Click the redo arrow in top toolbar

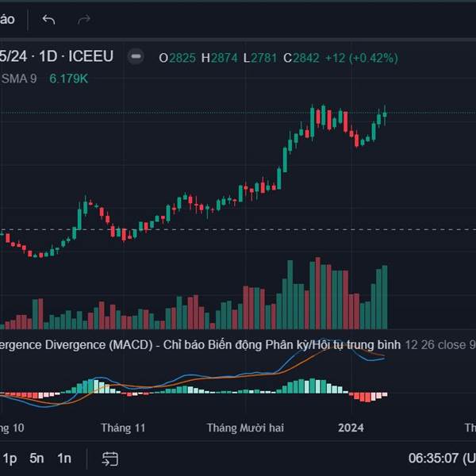84,20
